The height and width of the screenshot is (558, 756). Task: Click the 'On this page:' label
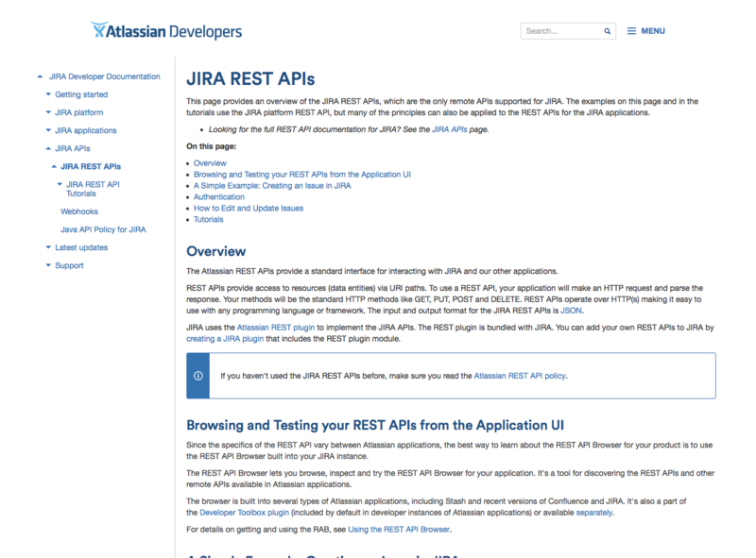point(211,146)
